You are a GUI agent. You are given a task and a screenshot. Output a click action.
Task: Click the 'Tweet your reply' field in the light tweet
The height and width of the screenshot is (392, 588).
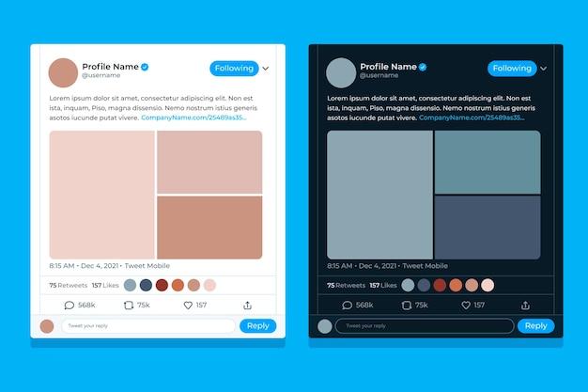click(x=148, y=326)
